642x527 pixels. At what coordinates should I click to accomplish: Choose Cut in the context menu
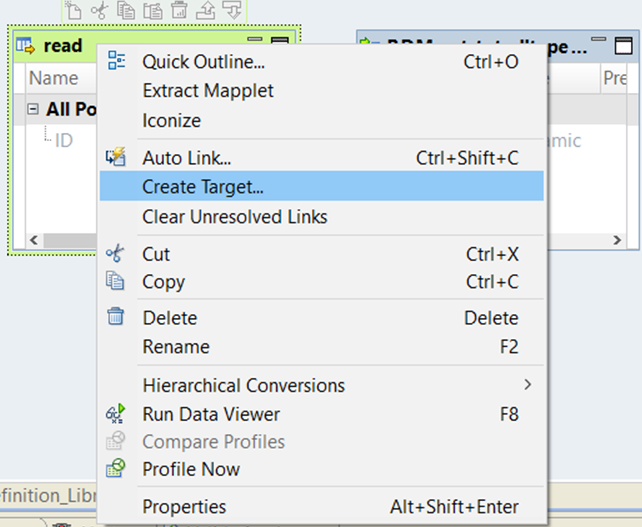[321, 254]
